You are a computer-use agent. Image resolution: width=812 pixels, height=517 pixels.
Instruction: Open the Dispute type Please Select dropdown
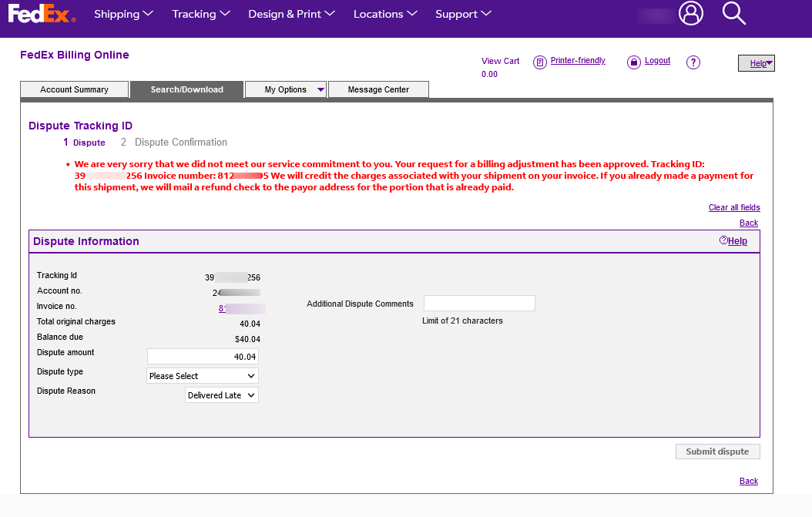coord(203,376)
